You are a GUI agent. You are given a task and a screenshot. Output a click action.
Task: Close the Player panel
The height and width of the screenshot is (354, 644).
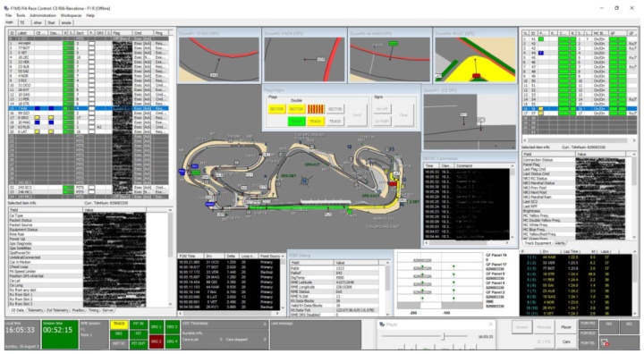coord(490,324)
